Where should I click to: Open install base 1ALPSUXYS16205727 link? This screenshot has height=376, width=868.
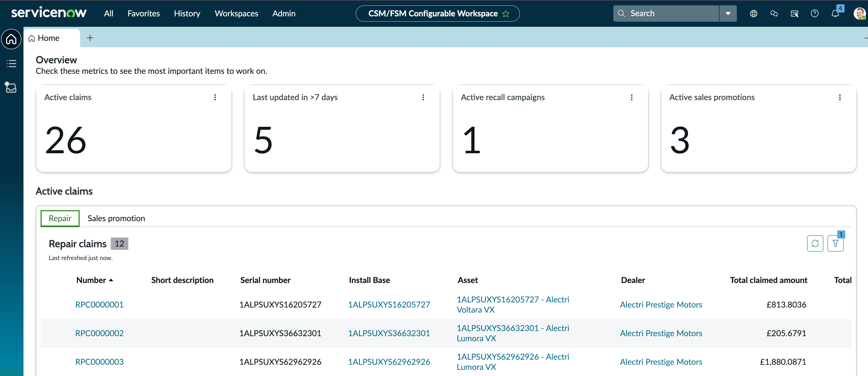[x=389, y=304]
